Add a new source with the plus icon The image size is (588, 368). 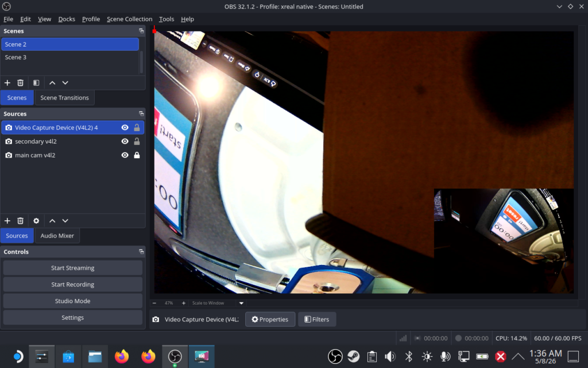pos(7,221)
